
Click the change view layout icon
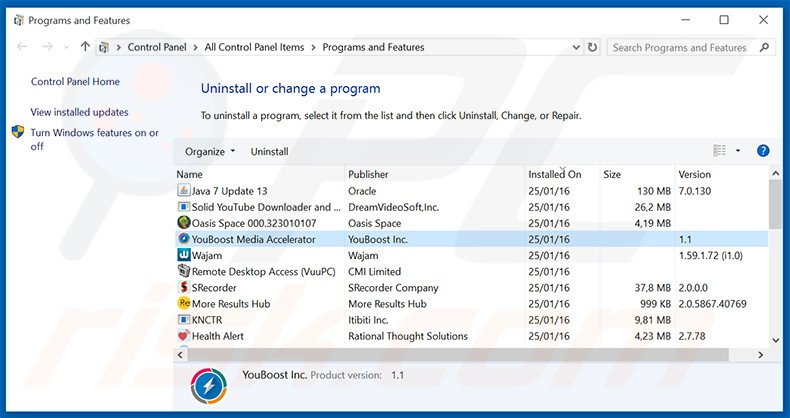click(x=719, y=151)
